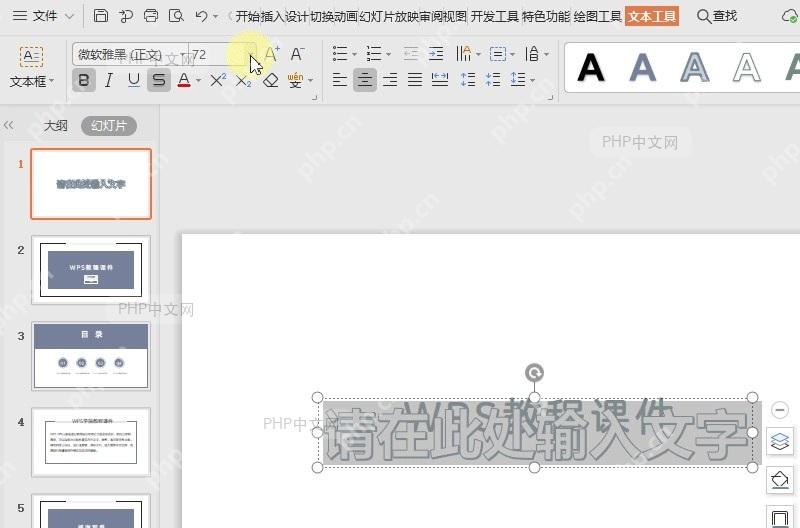
Task: Click the numbered list icon
Action: 374,54
